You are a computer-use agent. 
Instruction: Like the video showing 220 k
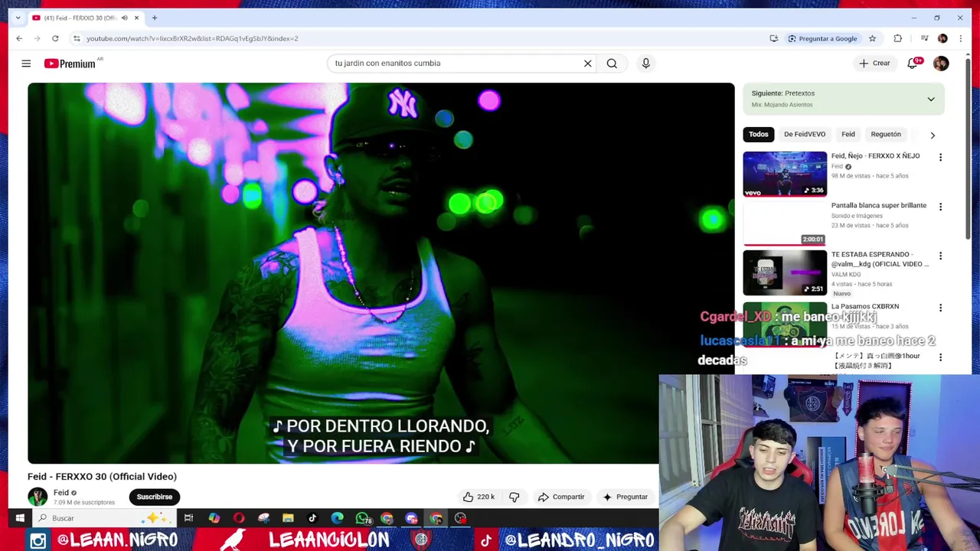[479, 497]
